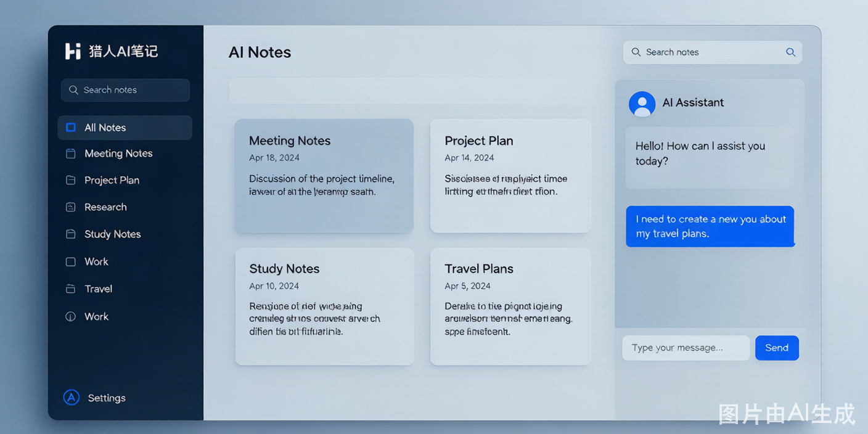Select All Notes in sidebar
868x434 pixels.
pos(125,128)
